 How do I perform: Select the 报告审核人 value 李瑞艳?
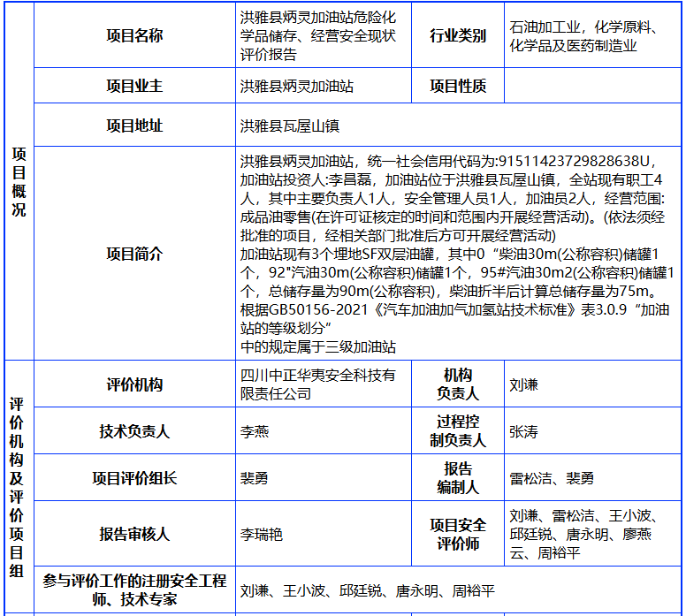(x=261, y=534)
